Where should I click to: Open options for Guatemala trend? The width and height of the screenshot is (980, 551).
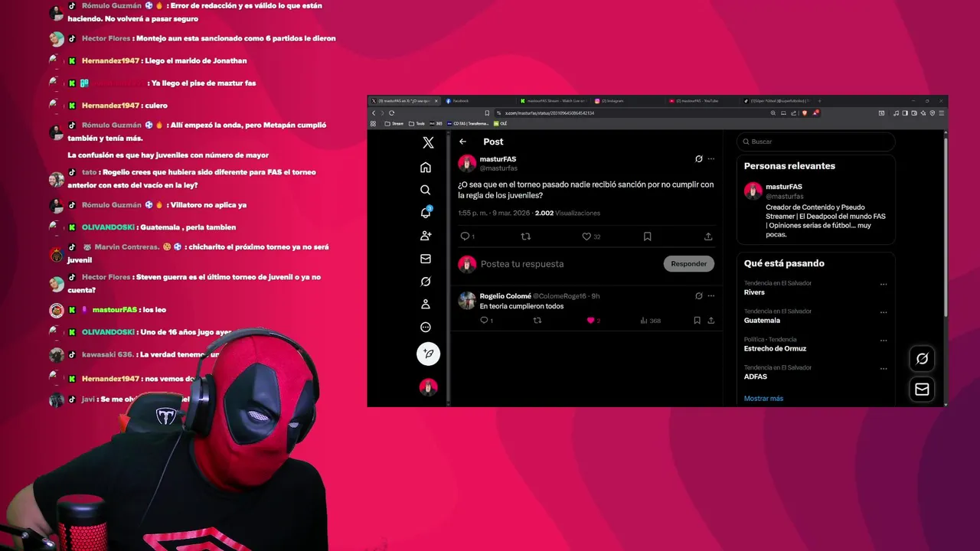(x=884, y=312)
